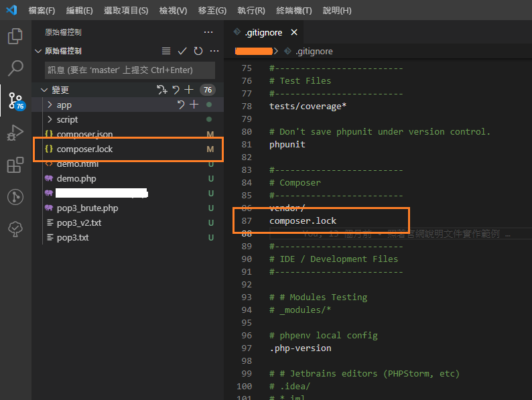The height and width of the screenshot is (400, 532).
Task: Close the .gitignore editor tab
Action: 294,32
